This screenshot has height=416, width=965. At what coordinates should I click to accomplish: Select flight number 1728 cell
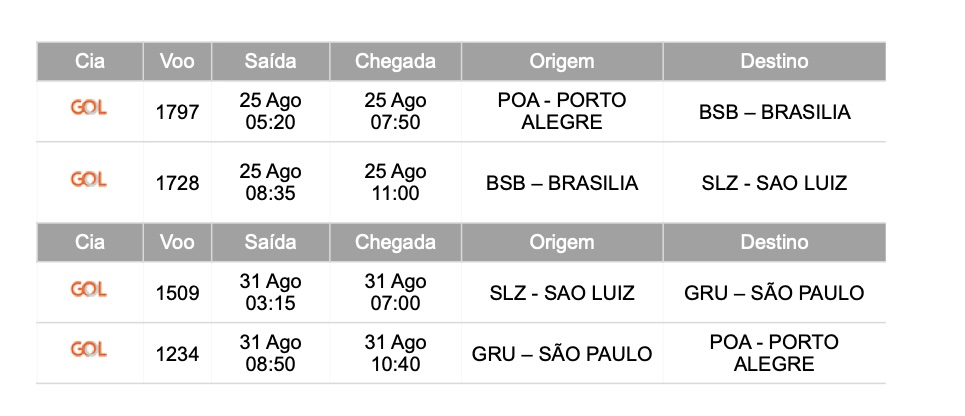click(177, 183)
